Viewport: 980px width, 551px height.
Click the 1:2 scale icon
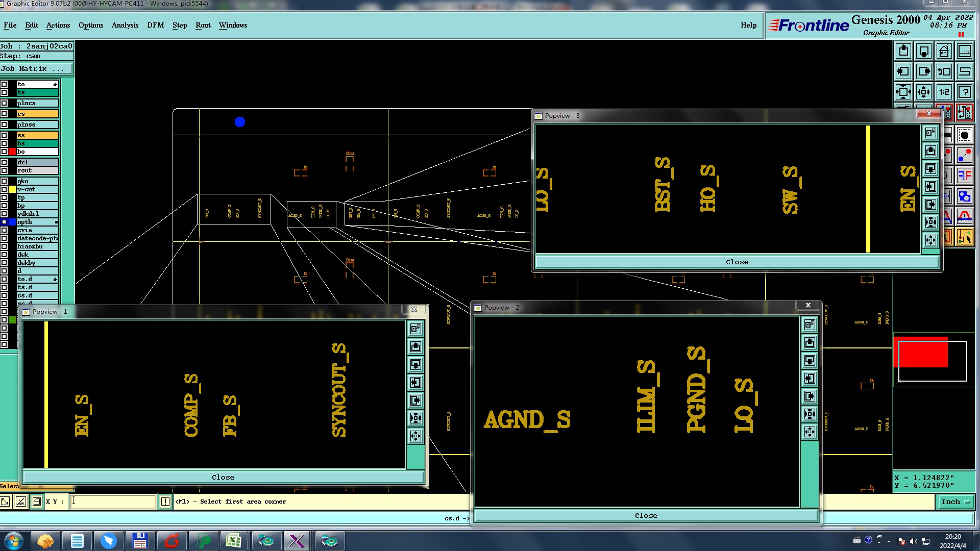[x=944, y=92]
